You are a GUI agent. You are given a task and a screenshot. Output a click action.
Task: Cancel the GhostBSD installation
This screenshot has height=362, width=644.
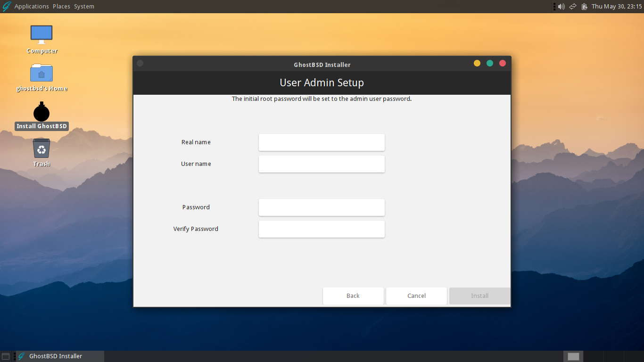point(416,296)
